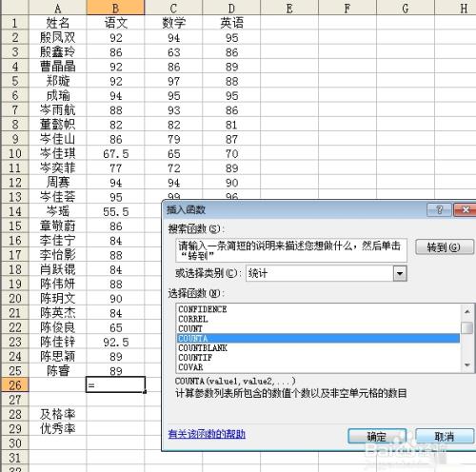476x472 pixels.
Task: Click the help question mark button in dialog
Action: (x=439, y=209)
